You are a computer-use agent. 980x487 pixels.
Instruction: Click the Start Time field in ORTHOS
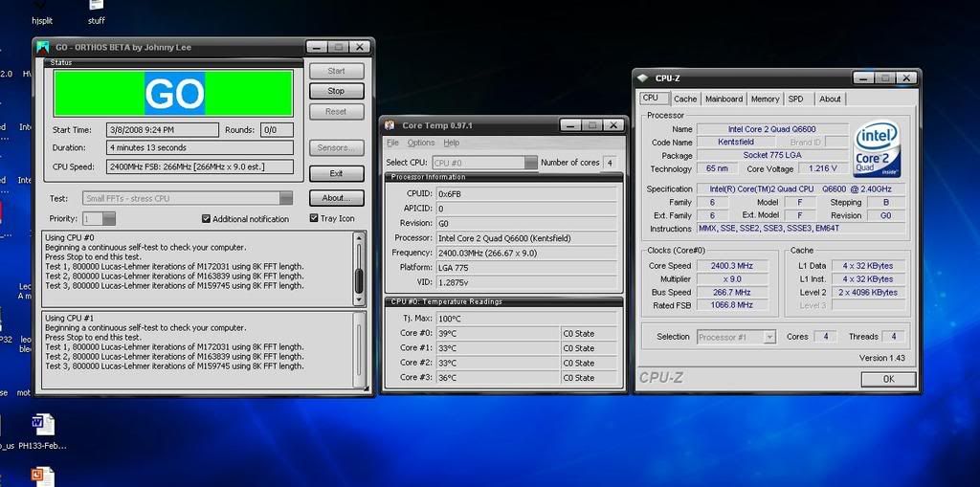coord(162,130)
